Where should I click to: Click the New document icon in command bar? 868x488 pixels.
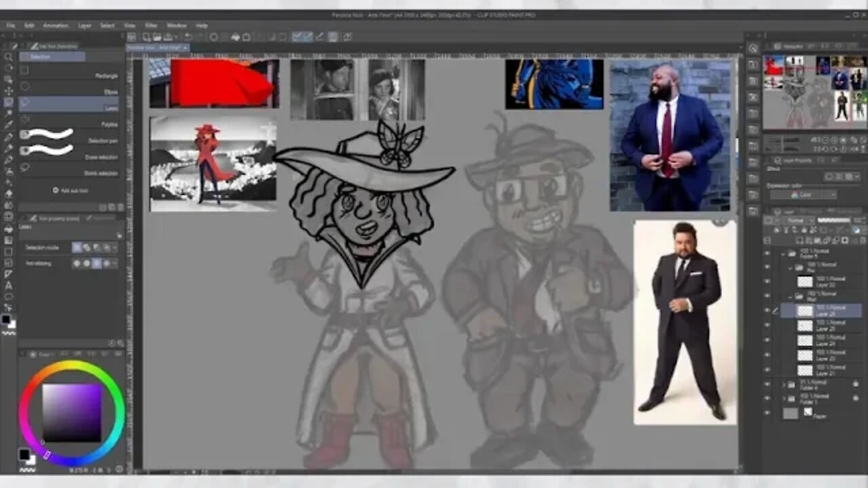click(145, 37)
